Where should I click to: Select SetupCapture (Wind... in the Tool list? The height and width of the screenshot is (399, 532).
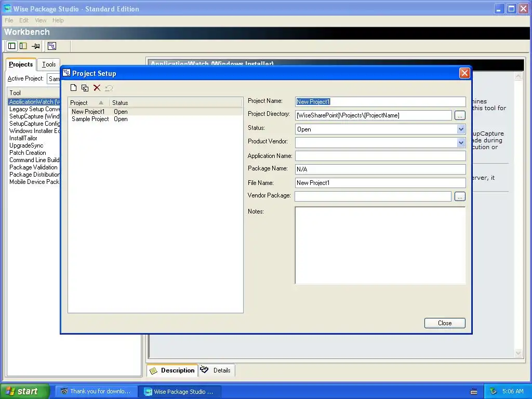tap(34, 116)
